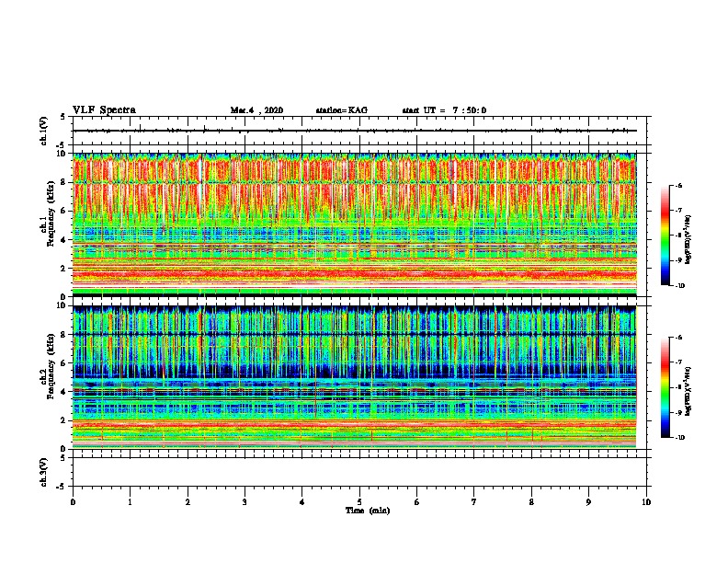Click the ch.2 colorbar log(PSD) unit label
This screenshot has width=728, height=563.
[688, 391]
